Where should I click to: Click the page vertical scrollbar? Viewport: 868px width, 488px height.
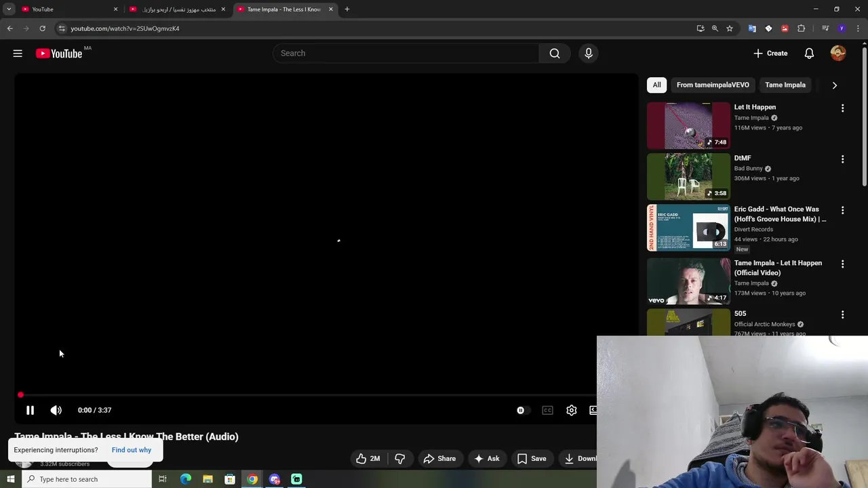pos(865,115)
